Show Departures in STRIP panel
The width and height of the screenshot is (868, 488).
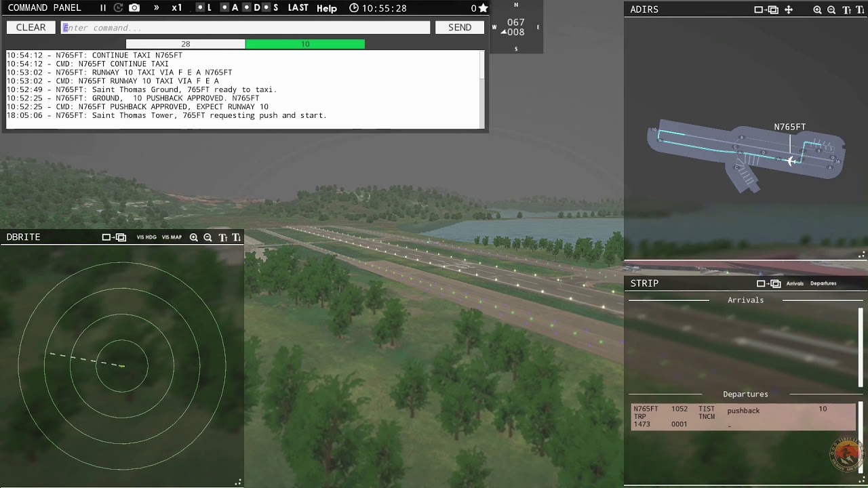tap(823, 283)
